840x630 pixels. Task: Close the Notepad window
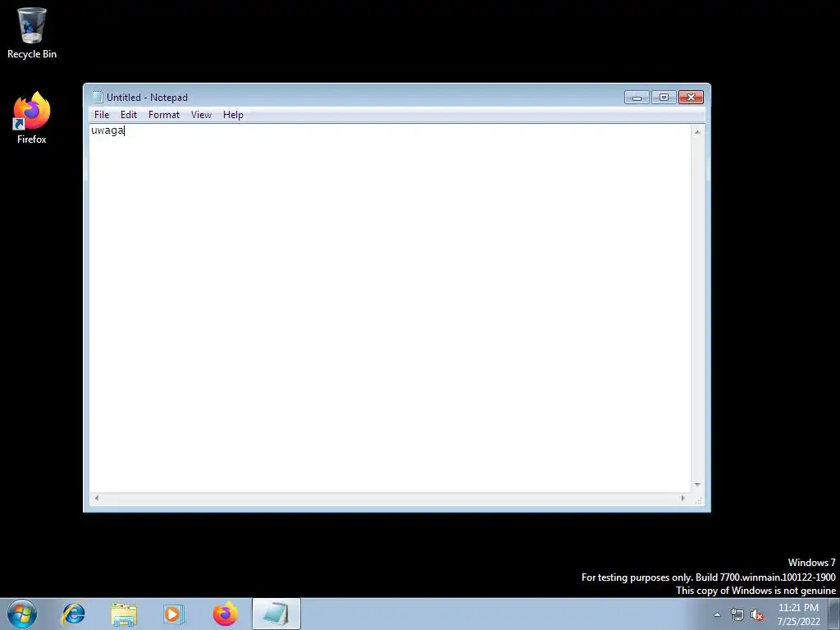point(691,98)
